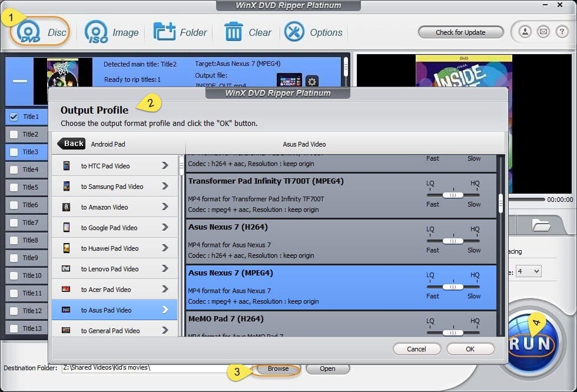Expand Amazon Video chevron
The height and width of the screenshot is (392, 577).
[165, 207]
